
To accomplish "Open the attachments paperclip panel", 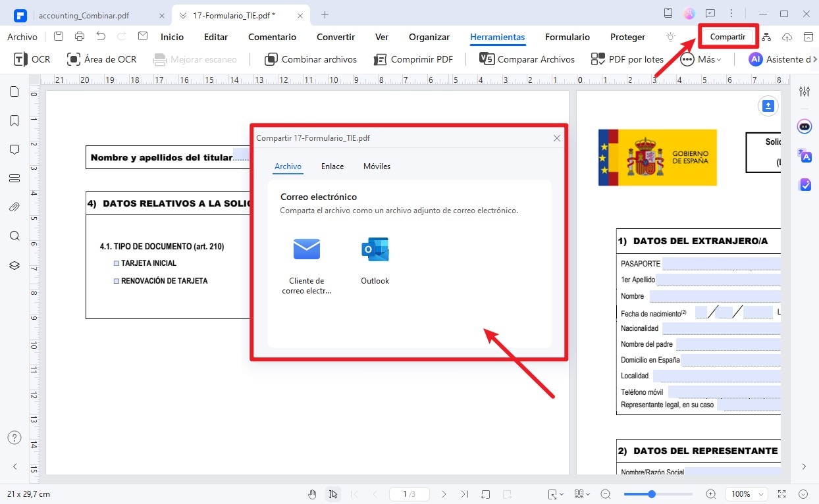I will [x=14, y=207].
